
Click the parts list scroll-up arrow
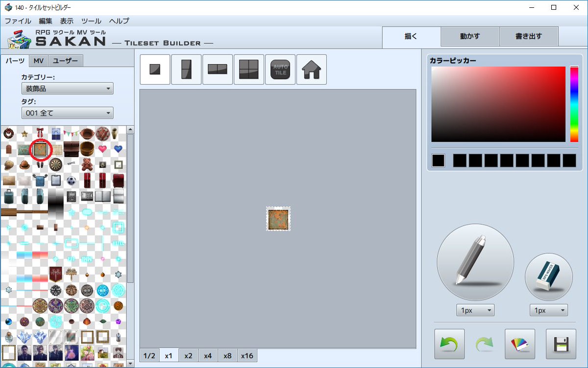(x=130, y=130)
